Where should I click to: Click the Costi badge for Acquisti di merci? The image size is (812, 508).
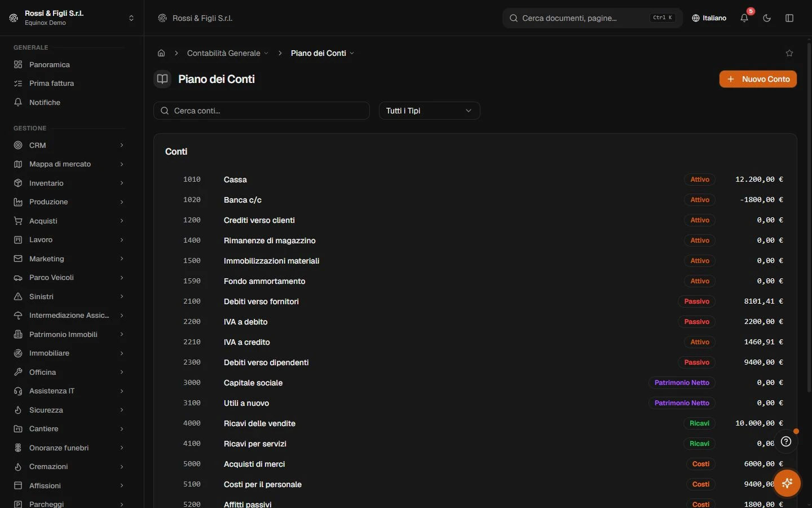pyautogui.click(x=701, y=464)
